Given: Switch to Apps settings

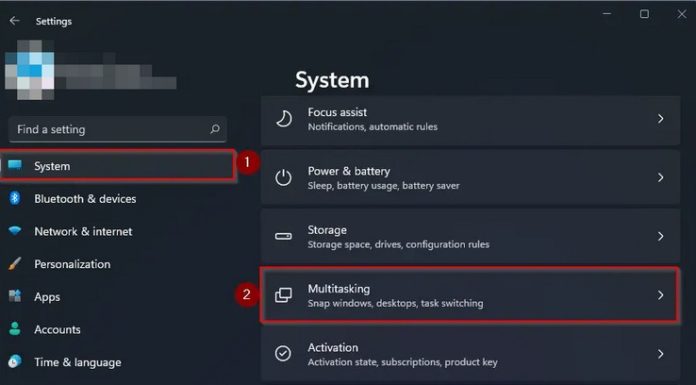Looking at the screenshot, I should pos(118,297).
